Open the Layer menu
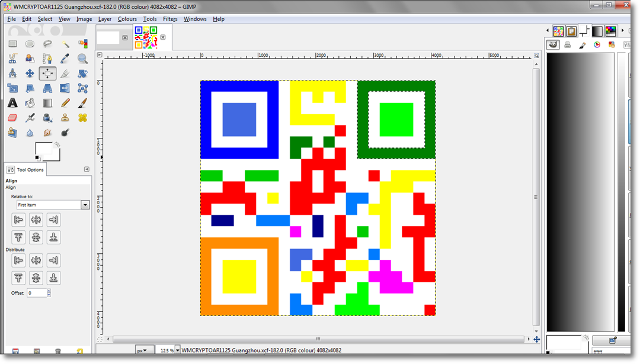Screen dimensions: 640x364 point(105,19)
